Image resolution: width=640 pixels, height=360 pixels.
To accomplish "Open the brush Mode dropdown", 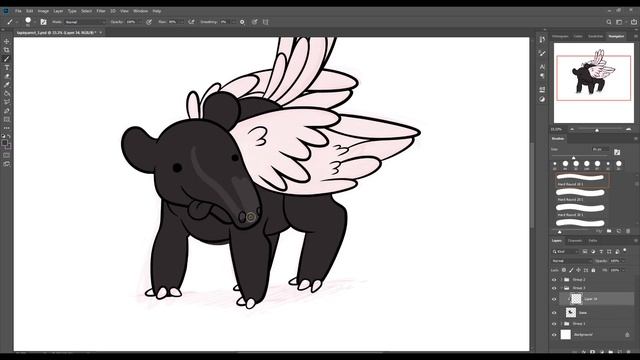I will (x=85, y=22).
